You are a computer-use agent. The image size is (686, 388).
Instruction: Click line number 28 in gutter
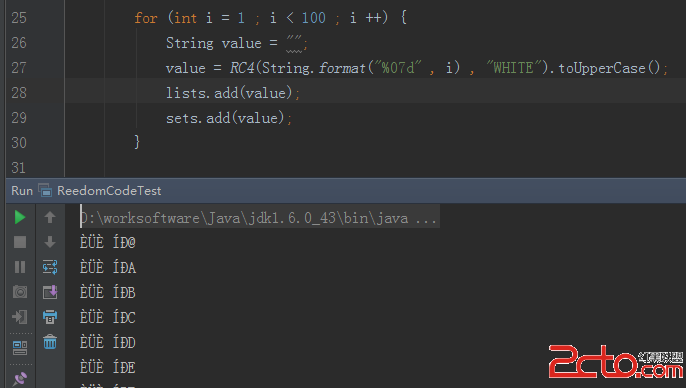(x=19, y=93)
